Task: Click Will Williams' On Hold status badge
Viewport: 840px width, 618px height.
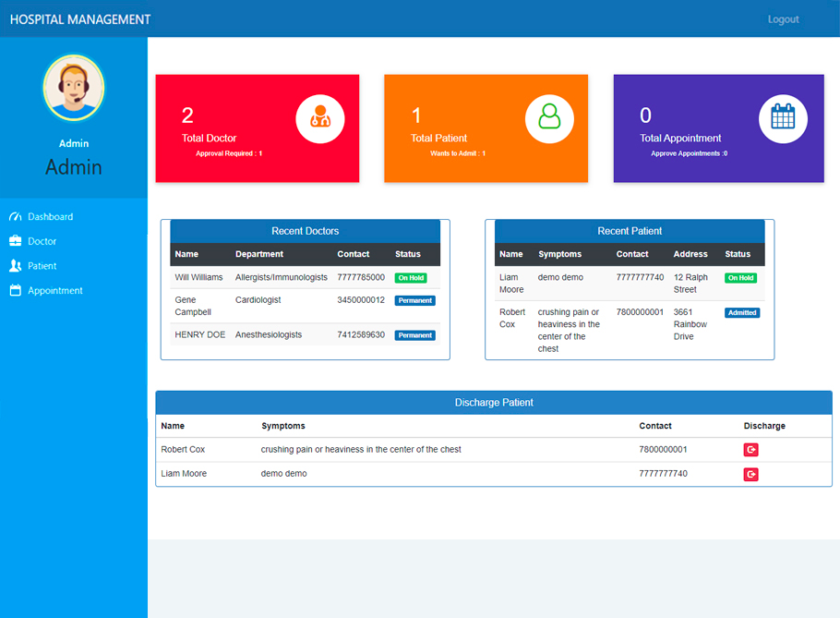Action: 411,278
